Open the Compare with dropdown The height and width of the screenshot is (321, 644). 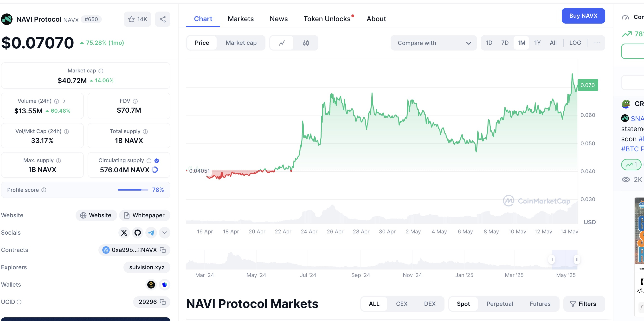[x=433, y=43]
